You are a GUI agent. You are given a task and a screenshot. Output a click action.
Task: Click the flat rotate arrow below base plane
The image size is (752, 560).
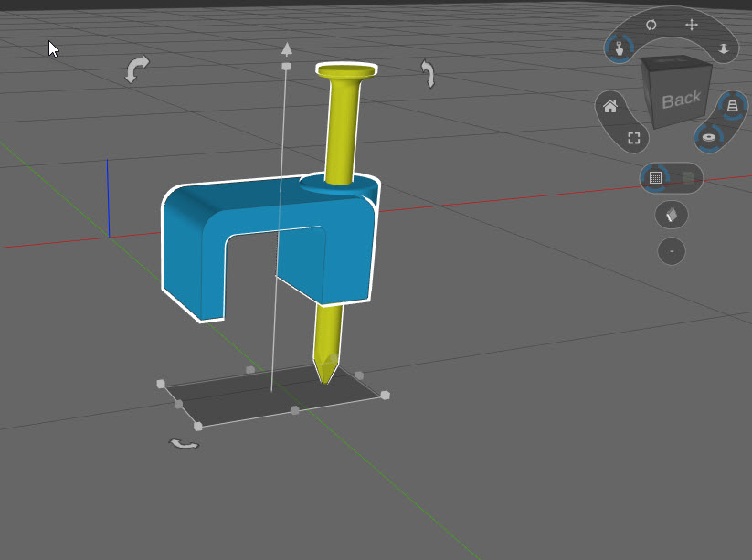185,445
